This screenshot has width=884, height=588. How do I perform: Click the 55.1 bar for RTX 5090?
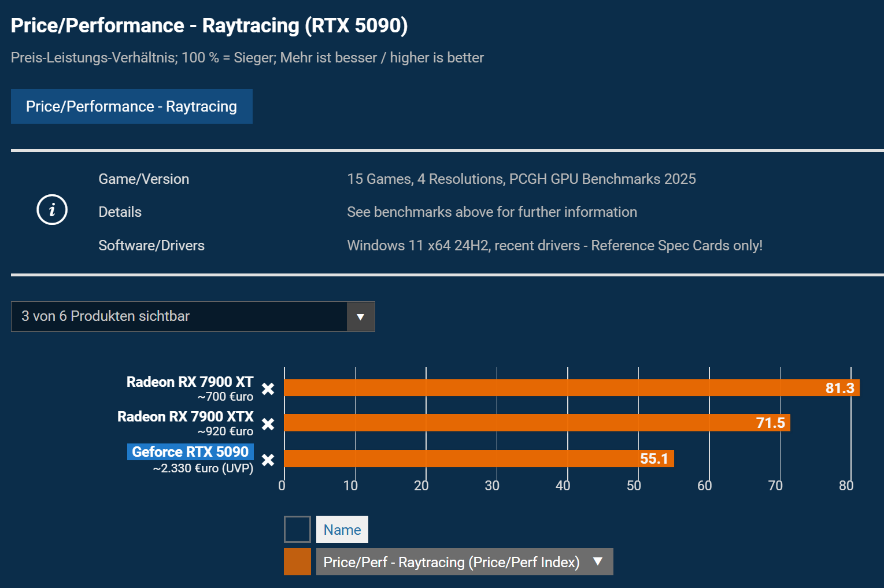click(x=479, y=458)
